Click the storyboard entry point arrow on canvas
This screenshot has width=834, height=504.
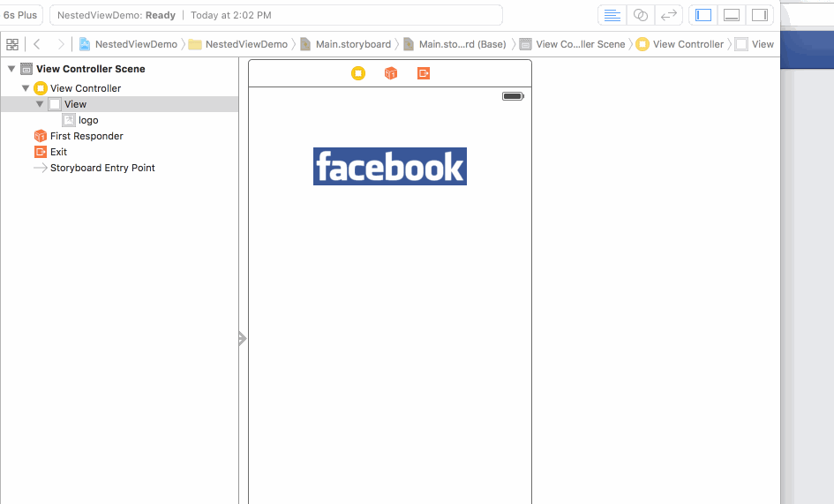click(243, 338)
